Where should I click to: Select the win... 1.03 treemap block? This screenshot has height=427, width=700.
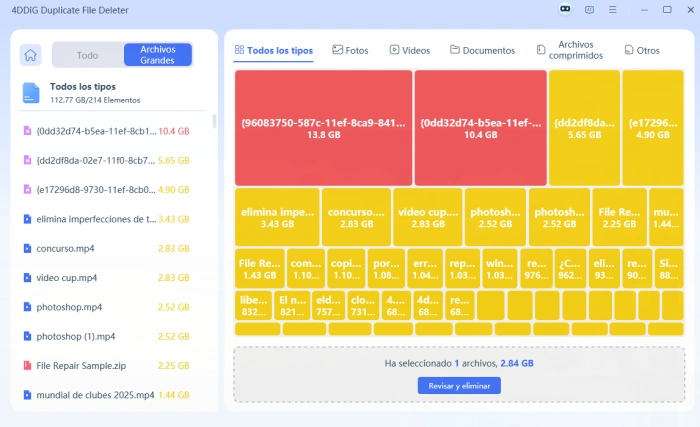499,268
